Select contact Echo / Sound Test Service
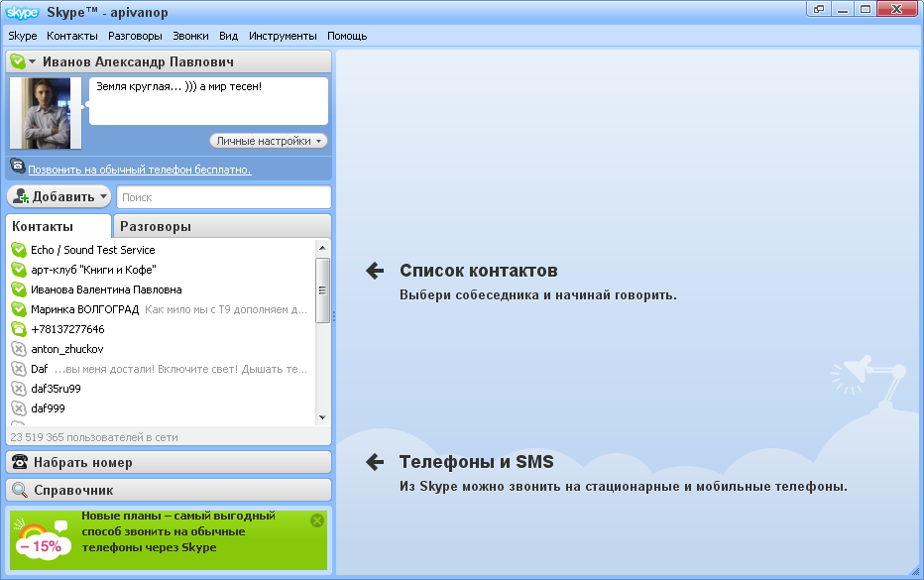Image resolution: width=924 pixels, height=580 pixels. (x=93, y=250)
